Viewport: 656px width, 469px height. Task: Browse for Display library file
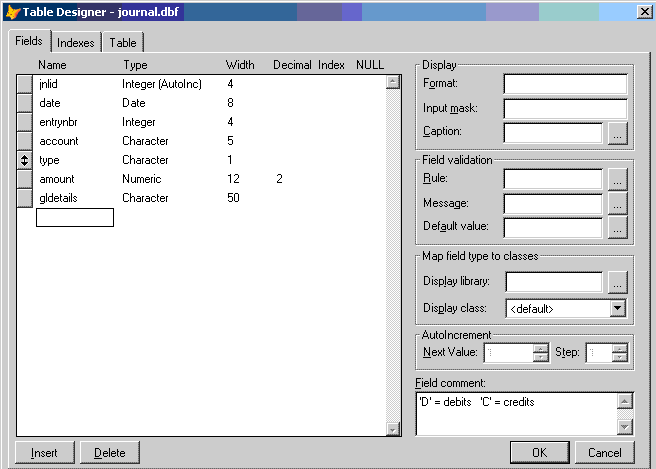(x=617, y=282)
